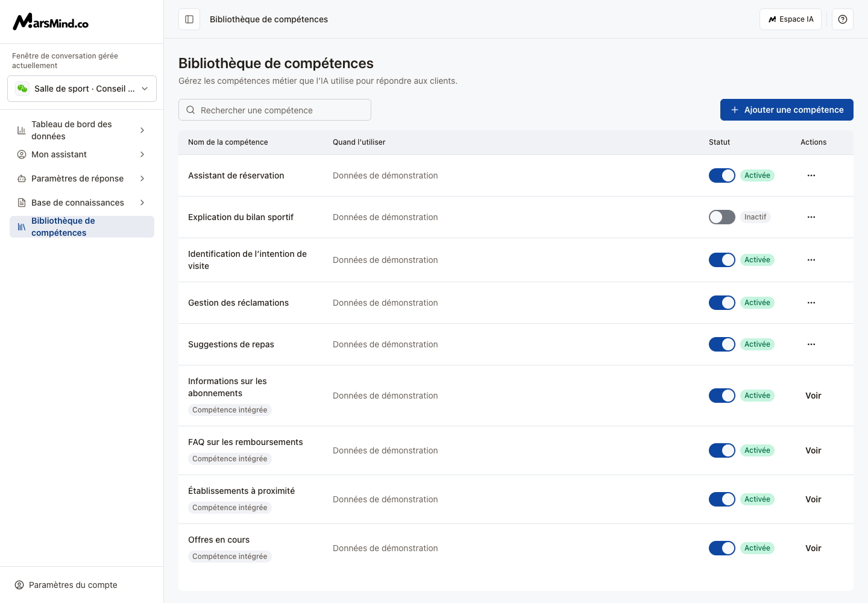Open Paramètres du compte

coord(66,585)
